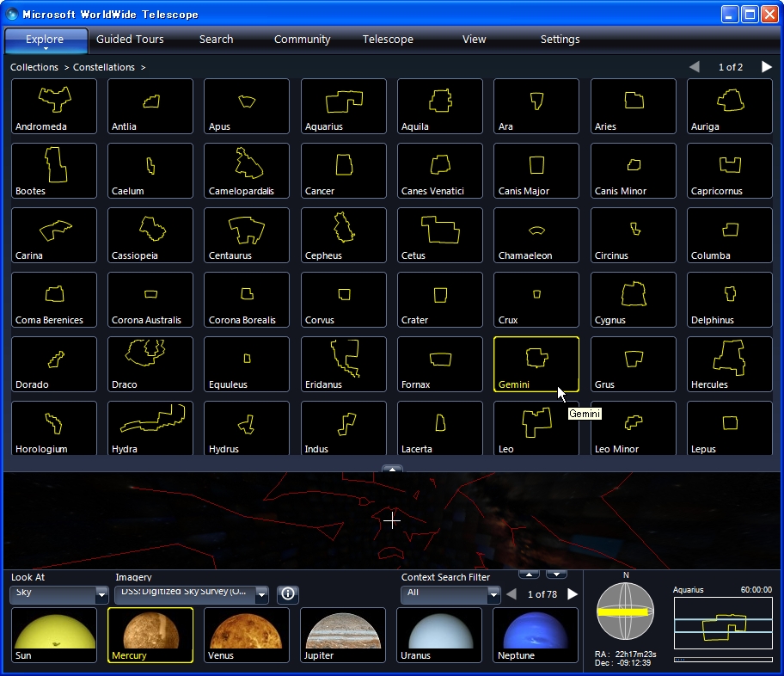Collapse the top collections panel
784x676 pixels.
[x=393, y=469]
